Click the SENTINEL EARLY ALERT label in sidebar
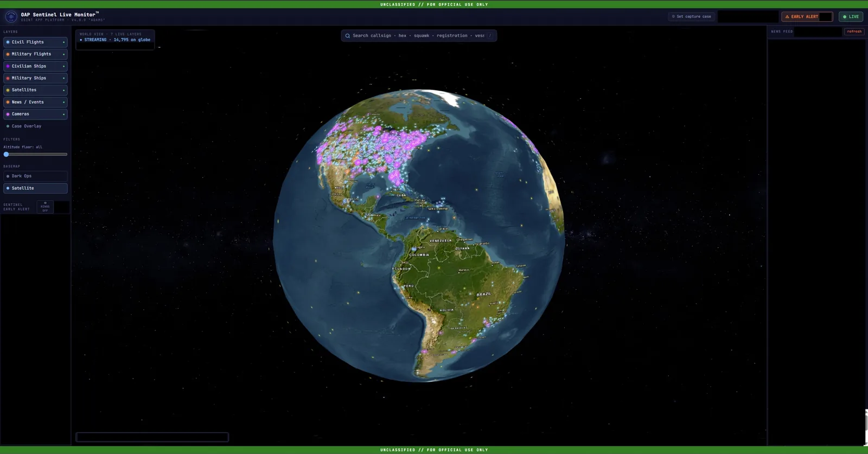This screenshot has width=868, height=454. 17,207
